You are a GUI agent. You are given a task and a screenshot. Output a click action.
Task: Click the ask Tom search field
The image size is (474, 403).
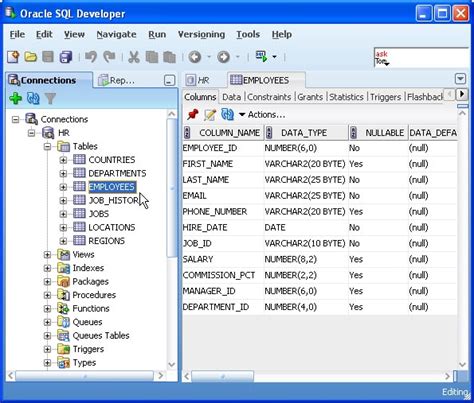422,58
